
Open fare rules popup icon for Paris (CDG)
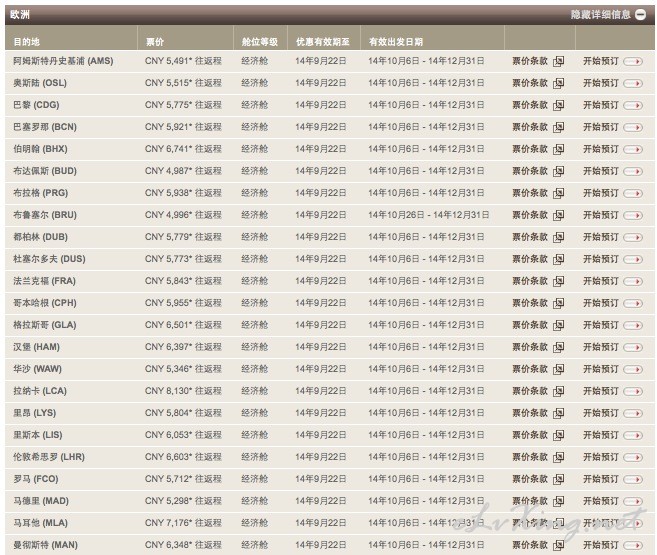(558, 106)
